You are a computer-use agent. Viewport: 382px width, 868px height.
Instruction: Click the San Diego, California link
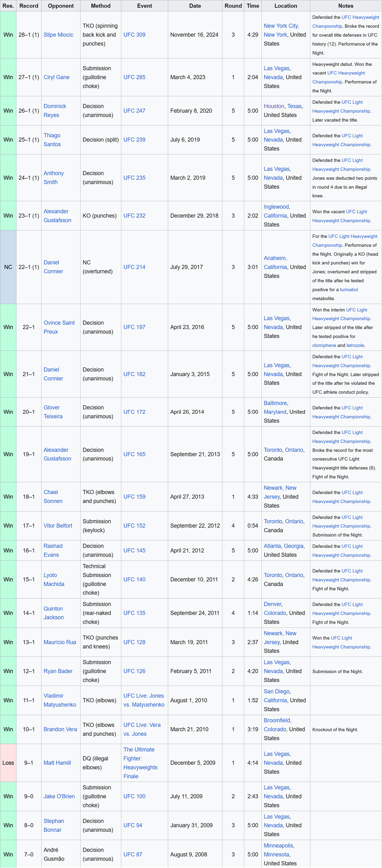(276, 696)
